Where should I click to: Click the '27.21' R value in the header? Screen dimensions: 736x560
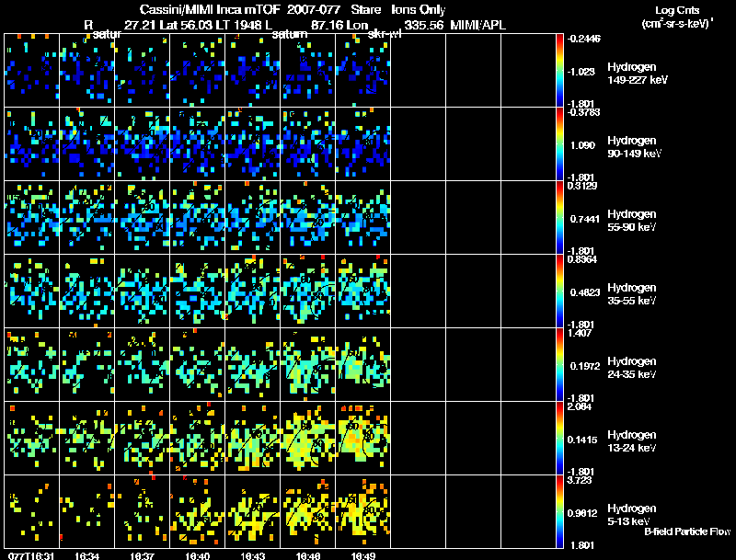tap(140, 26)
